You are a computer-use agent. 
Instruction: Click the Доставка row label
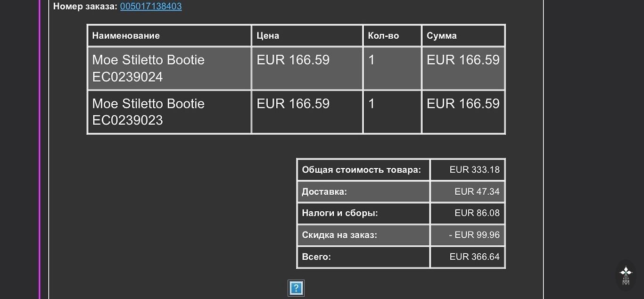[x=324, y=192]
